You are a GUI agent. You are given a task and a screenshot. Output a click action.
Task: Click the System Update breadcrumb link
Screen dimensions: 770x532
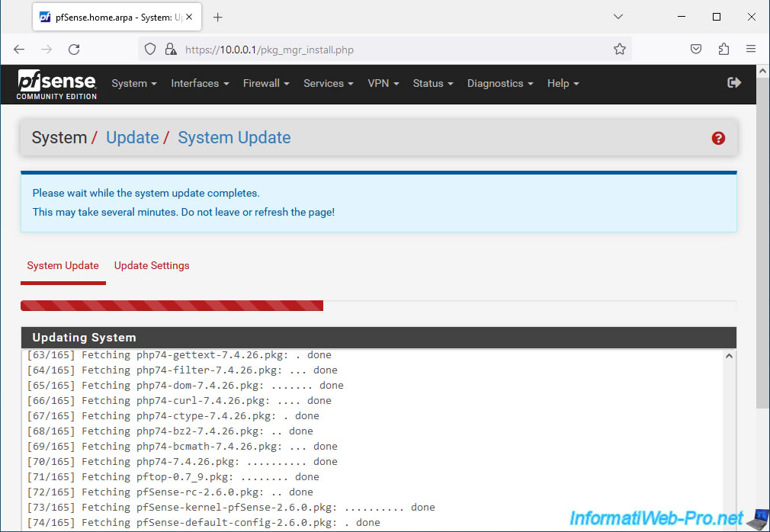(x=234, y=137)
